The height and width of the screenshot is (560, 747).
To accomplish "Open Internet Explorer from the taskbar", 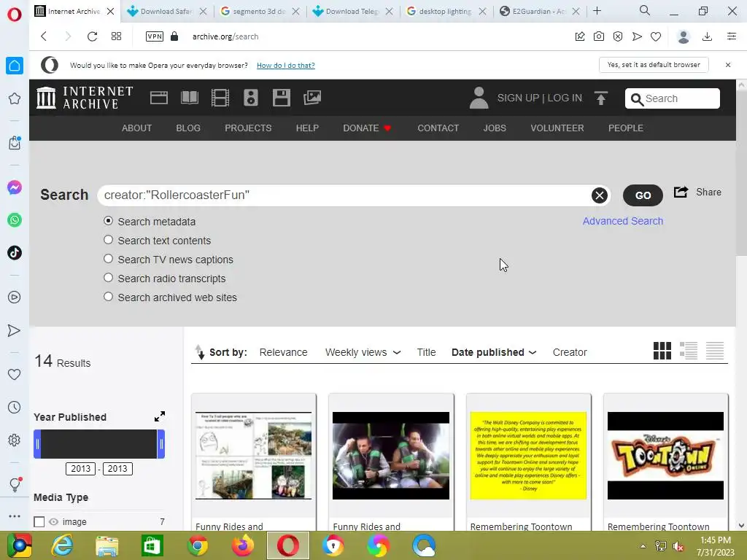I will 62,545.
